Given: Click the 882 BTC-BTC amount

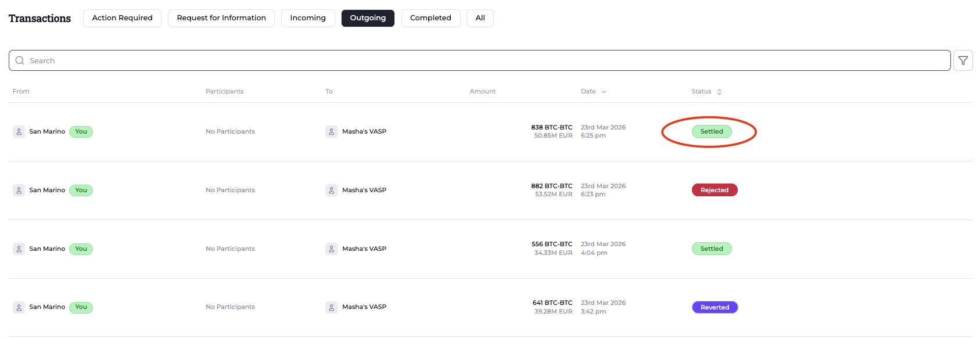Looking at the screenshot, I should click(552, 186).
